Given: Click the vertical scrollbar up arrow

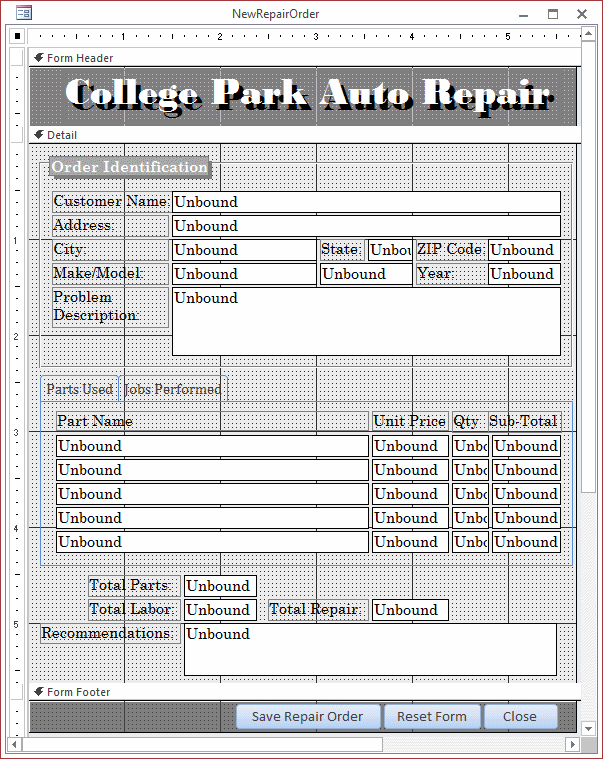Looking at the screenshot, I should click(x=588, y=34).
